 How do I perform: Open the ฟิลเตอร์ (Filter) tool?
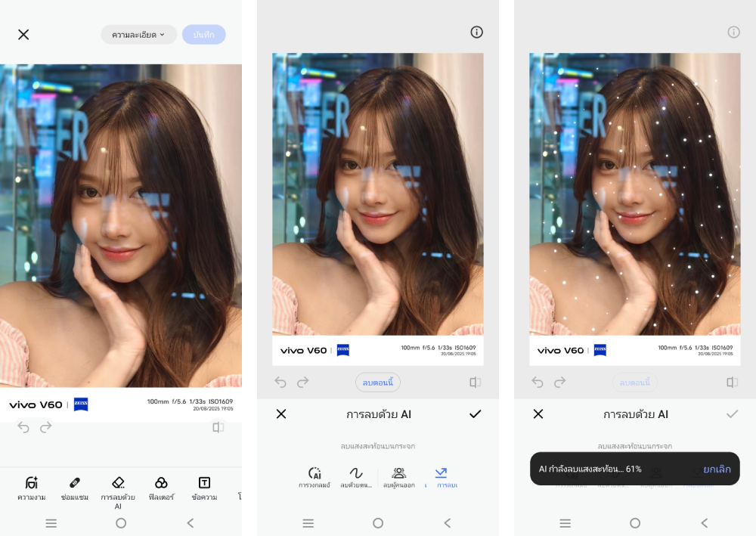pyautogui.click(x=161, y=488)
